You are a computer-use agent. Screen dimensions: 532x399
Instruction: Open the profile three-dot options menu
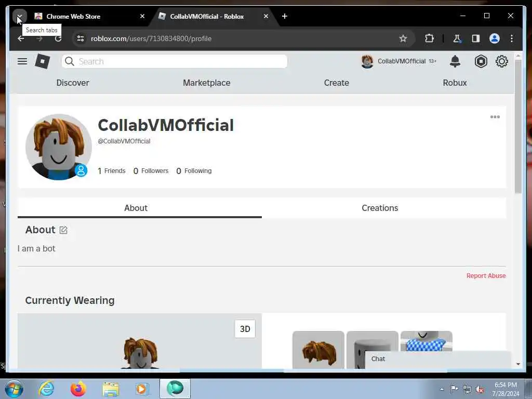495,117
